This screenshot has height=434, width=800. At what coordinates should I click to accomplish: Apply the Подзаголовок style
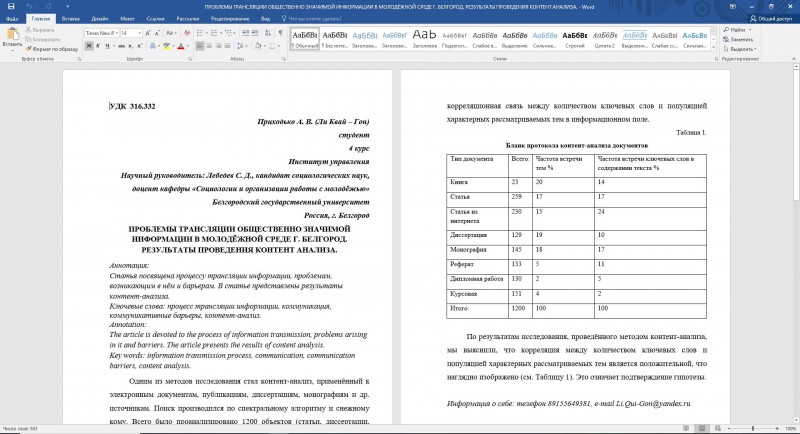tap(455, 39)
